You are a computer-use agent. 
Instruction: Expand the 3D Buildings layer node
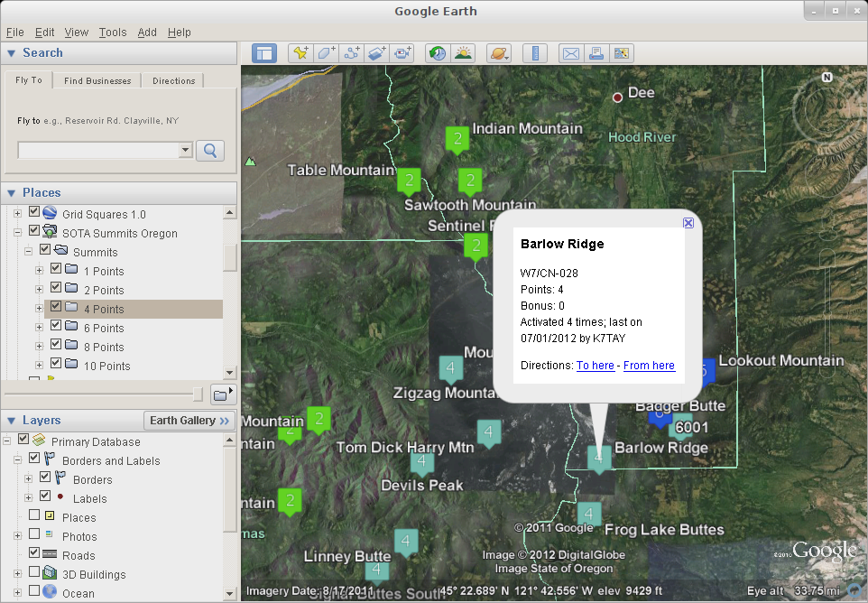[x=18, y=573]
